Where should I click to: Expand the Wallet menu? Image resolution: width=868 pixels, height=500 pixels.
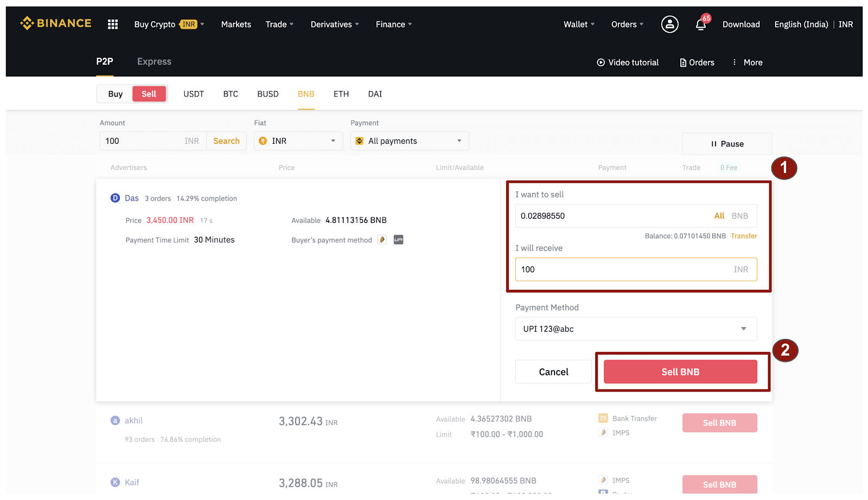point(579,24)
